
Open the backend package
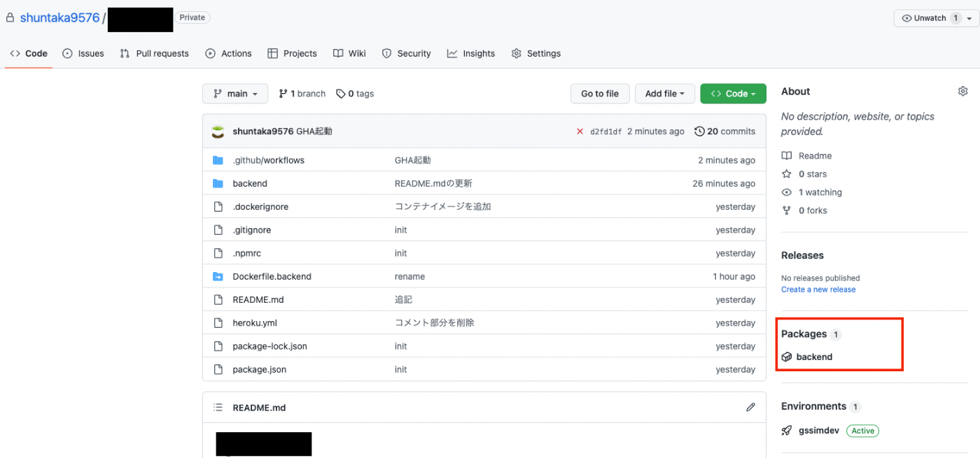[814, 357]
